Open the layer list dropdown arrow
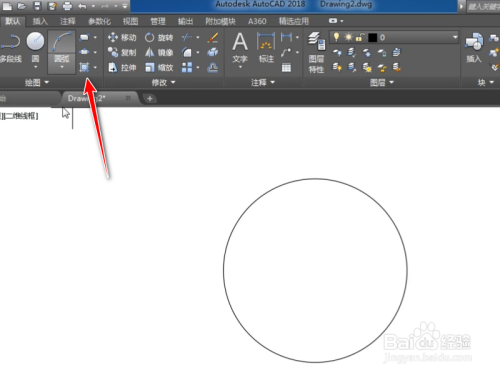 (x=455, y=37)
